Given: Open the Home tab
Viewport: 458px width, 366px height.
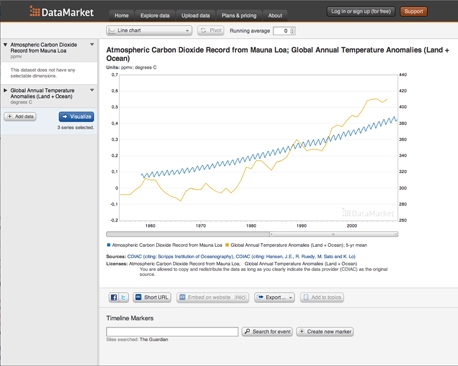Looking at the screenshot, I should [x=122, y=16].
